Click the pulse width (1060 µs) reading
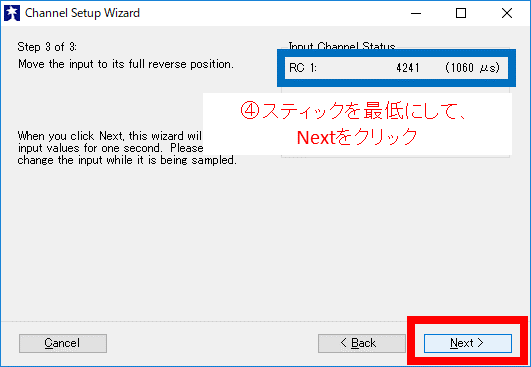This screenshot has height=367, width=531. 472,68
